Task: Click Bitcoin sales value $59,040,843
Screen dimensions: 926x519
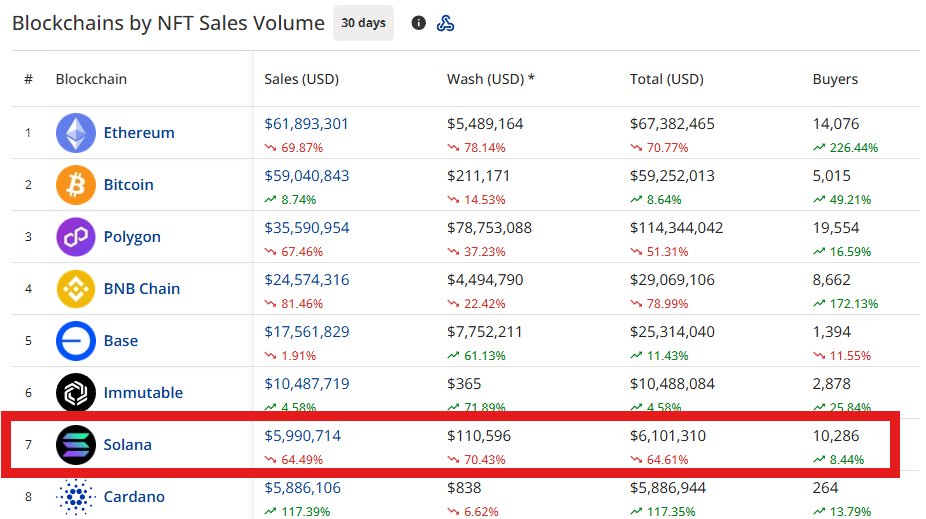Action: tap(307, 176)
